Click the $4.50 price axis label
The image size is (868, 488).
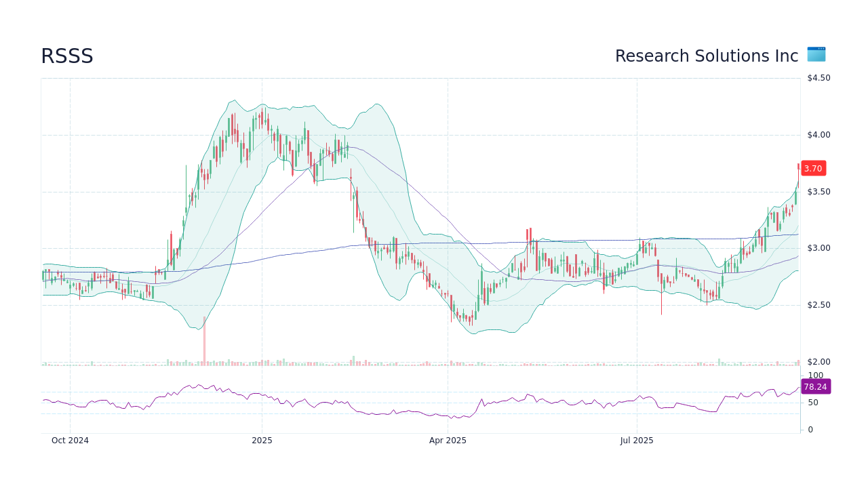pos(818,78)
